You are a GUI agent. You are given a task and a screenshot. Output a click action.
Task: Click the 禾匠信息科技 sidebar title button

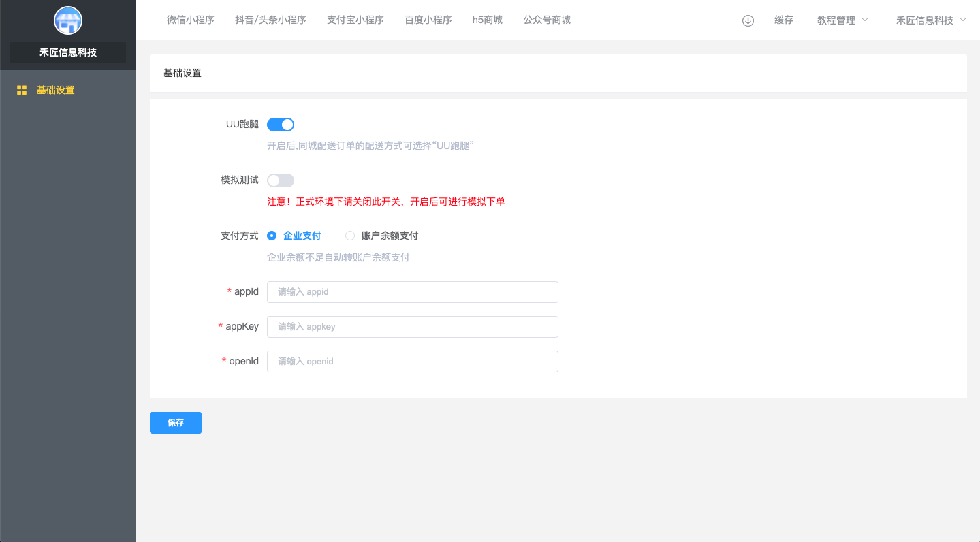coord(68,52)
